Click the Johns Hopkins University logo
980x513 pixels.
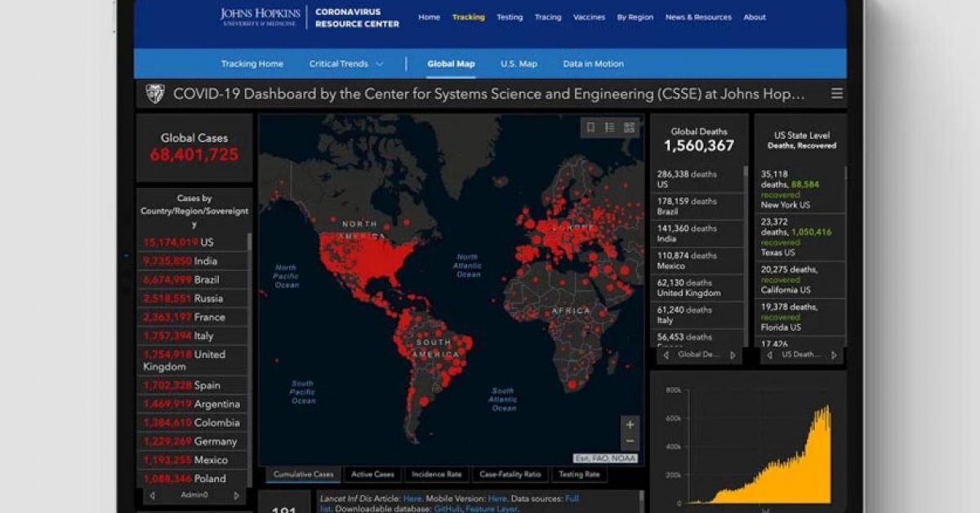click(x=261, y=17)
